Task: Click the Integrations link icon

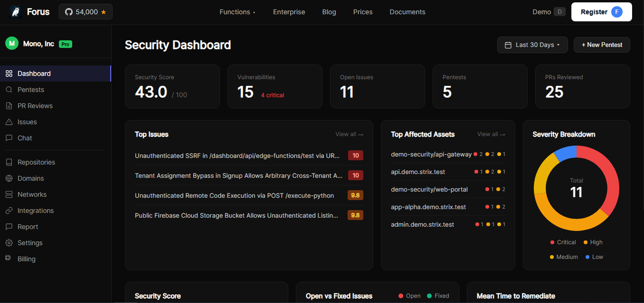Action: click(x=9, y=211)
